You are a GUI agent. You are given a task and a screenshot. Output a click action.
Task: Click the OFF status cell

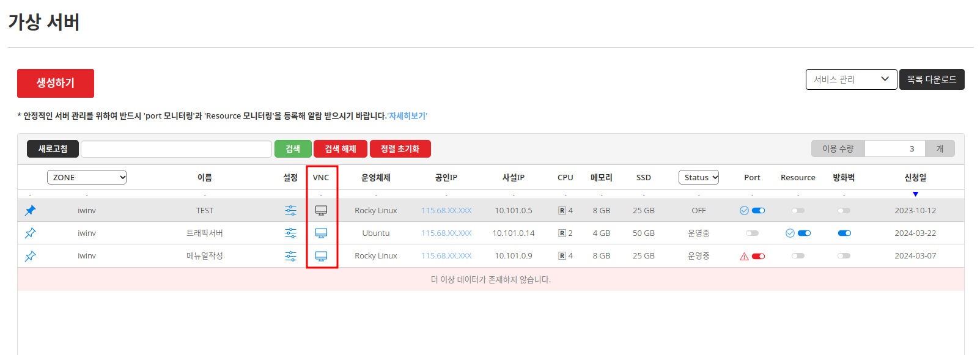point(699,210)
